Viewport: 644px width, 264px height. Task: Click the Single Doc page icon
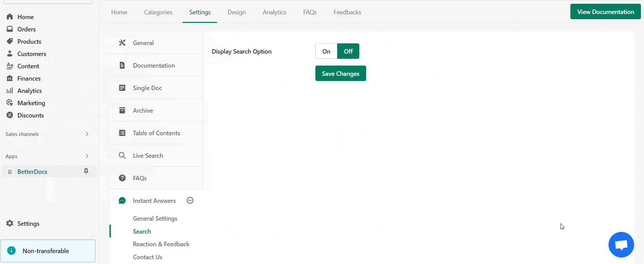(x=122, y=88)
